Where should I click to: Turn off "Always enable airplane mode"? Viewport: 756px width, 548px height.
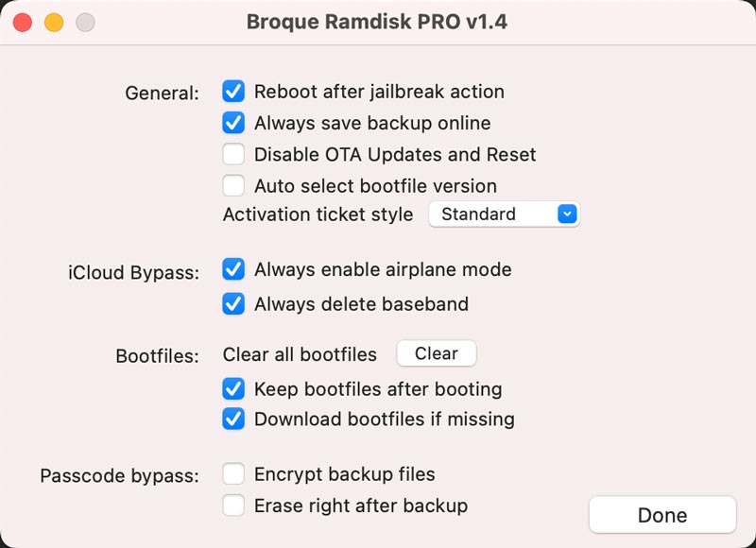[233, 269]
